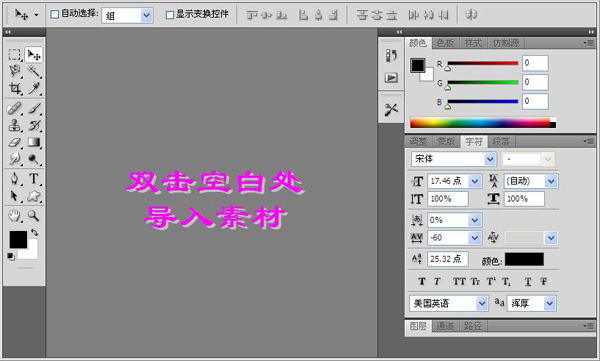Select the Rectangular Marquee tool
This screenshot has width=600, height=361.
[15, 55]
